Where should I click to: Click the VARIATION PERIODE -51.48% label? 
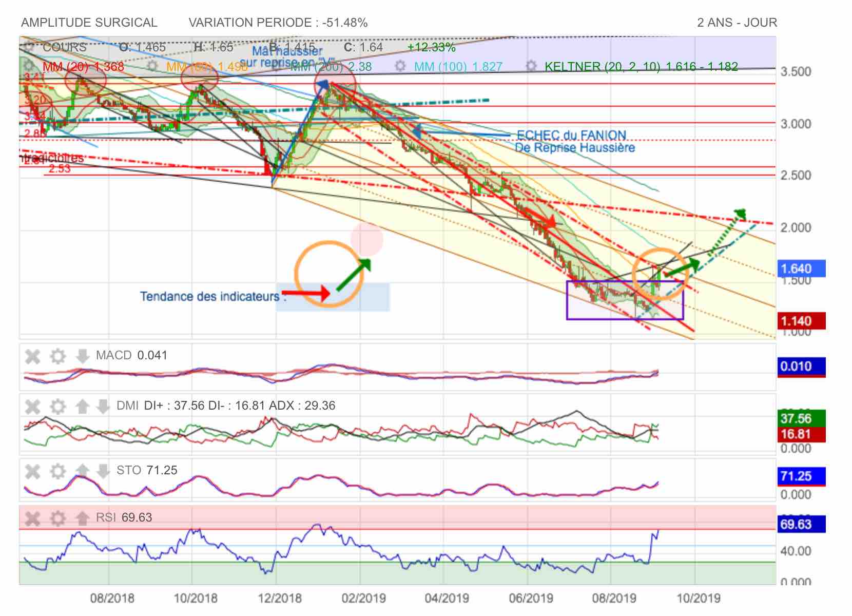coord(278,23)
